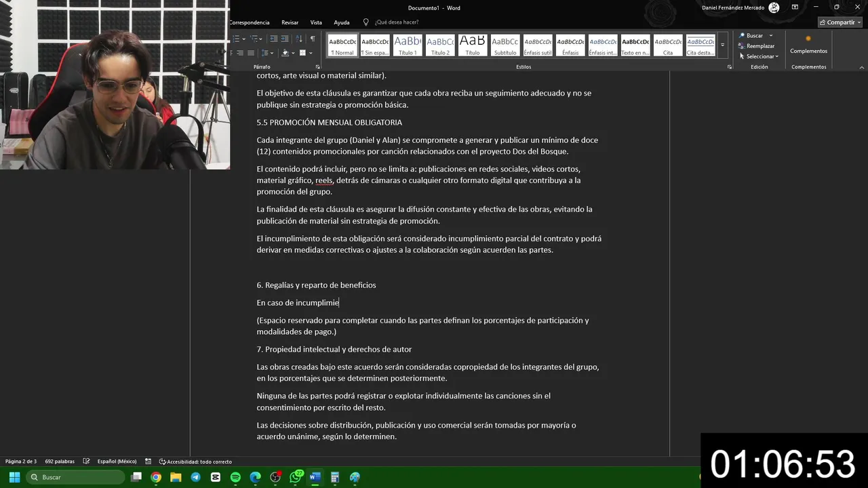Expand the styles gallery
868x488 pixels.
pos(722,45)
